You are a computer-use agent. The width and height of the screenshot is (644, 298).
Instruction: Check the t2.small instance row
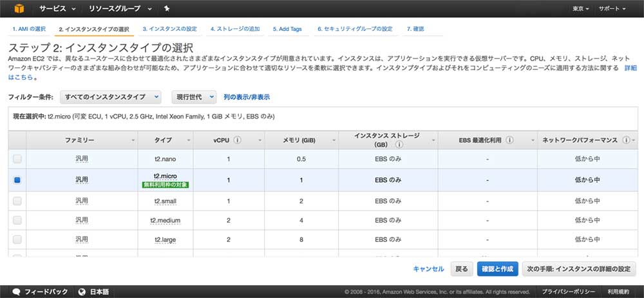17,201
